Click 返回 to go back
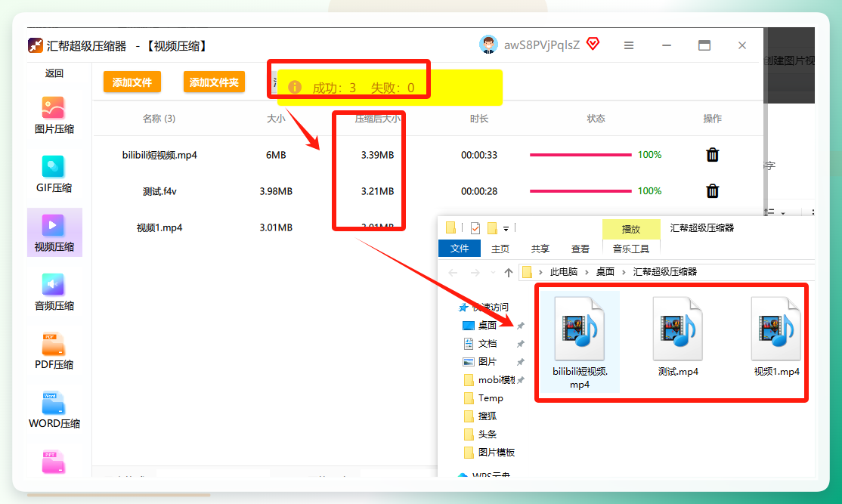The image size is (842, 504). (x=54, y=73)
